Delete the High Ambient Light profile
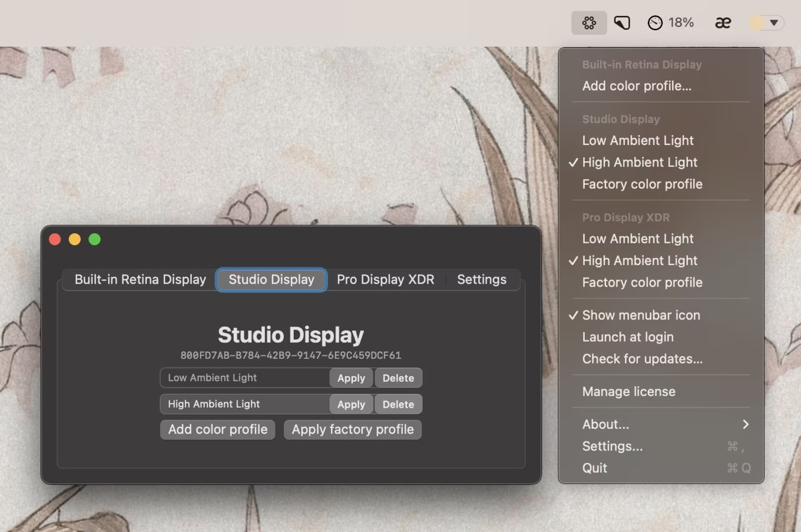 pos(398,405)
